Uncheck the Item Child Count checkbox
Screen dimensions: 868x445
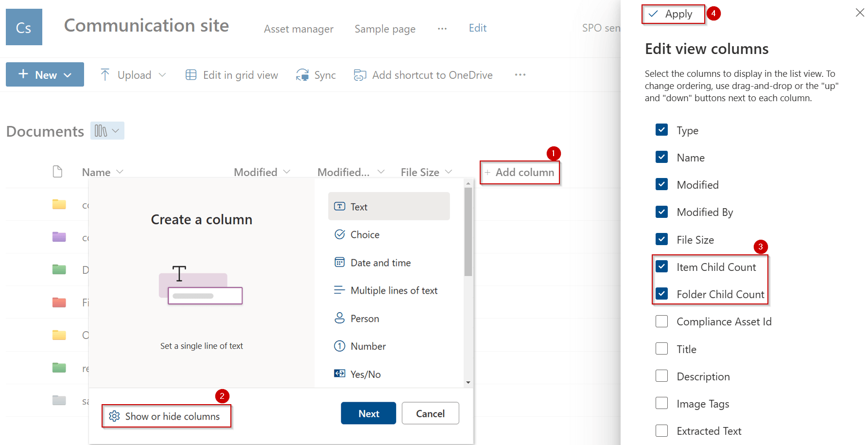tap(661, 267)
